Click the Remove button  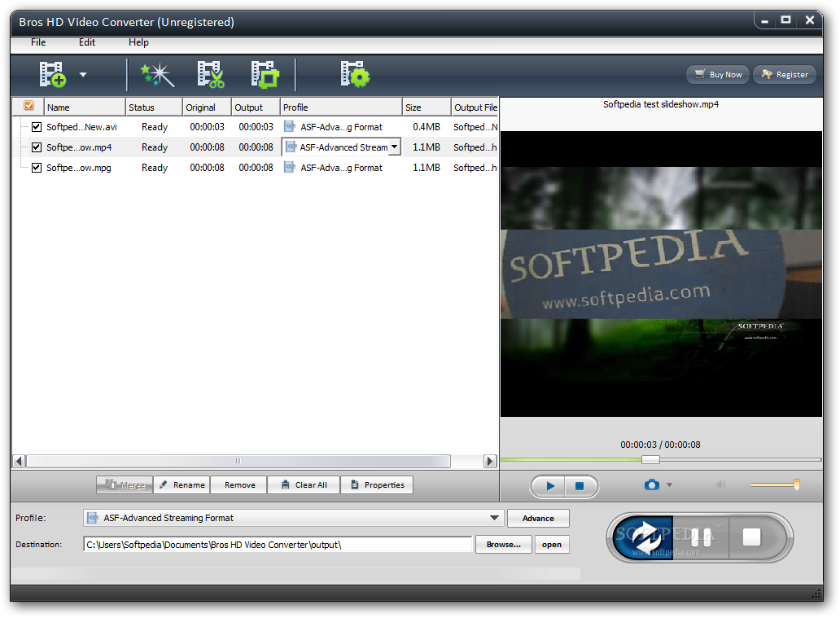click(x=239, y=484)
